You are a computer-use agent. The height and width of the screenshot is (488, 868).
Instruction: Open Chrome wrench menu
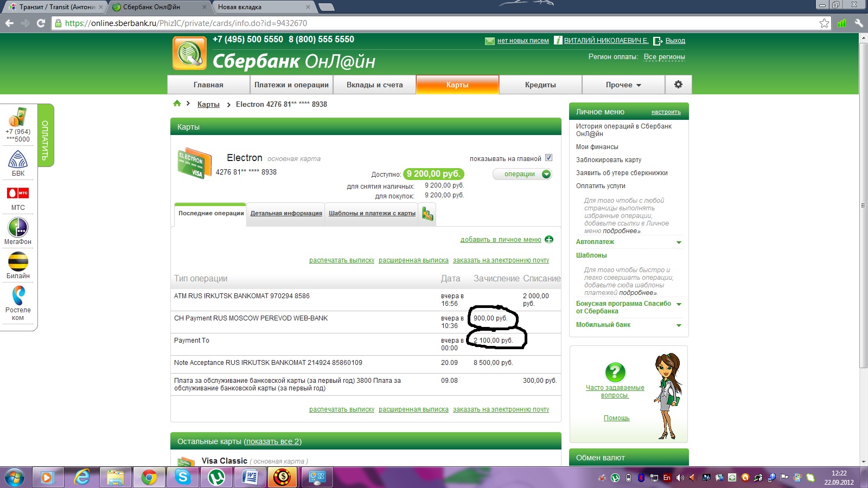coord(859,23)
